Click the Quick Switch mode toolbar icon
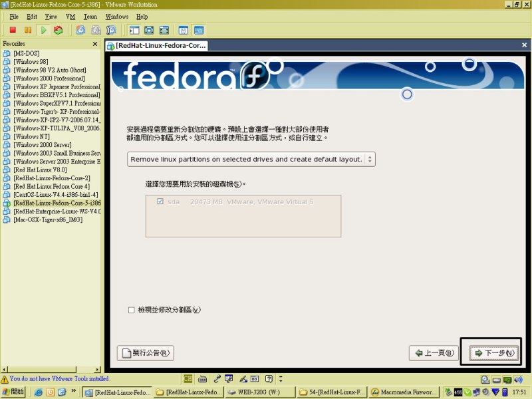Image resolution: width=532 pixels, height=399 pixels. pos(164,30)
